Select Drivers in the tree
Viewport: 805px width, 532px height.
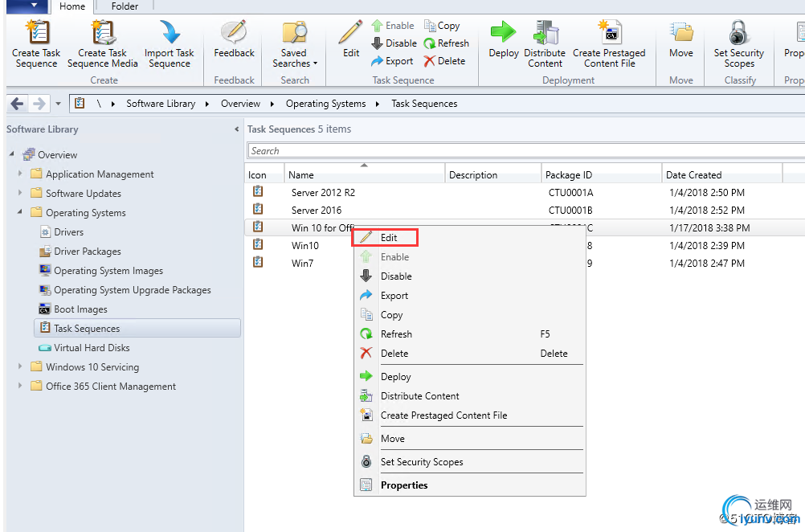tap(62, 232)
